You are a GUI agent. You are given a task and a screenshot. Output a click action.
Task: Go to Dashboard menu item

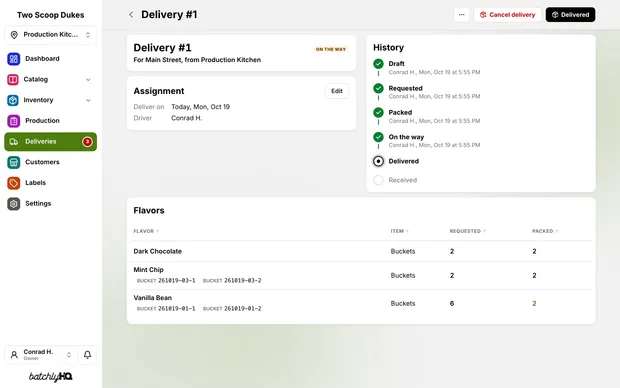tap(51, 59)
